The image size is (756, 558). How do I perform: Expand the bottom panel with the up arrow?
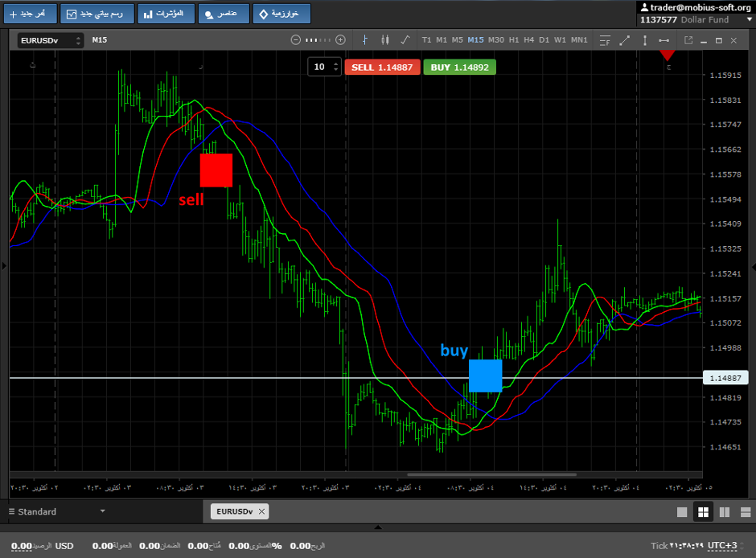[378, 527]
